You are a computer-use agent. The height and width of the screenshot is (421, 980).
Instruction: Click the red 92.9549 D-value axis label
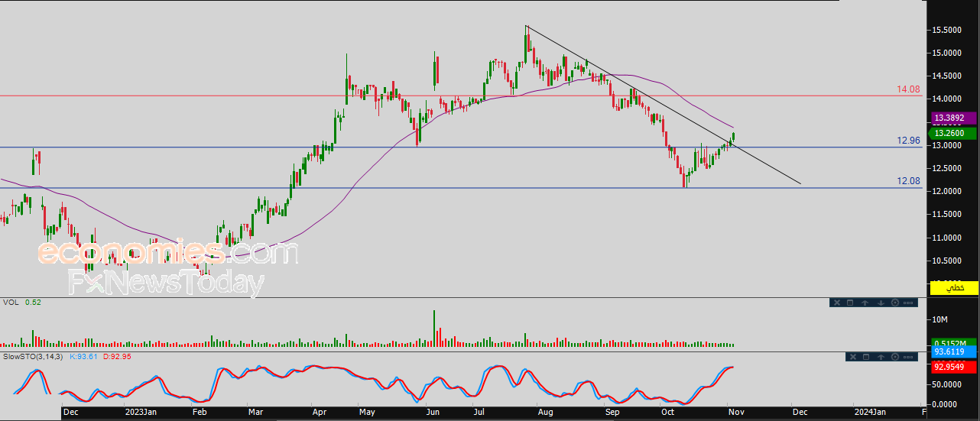[x=954, y=367]
